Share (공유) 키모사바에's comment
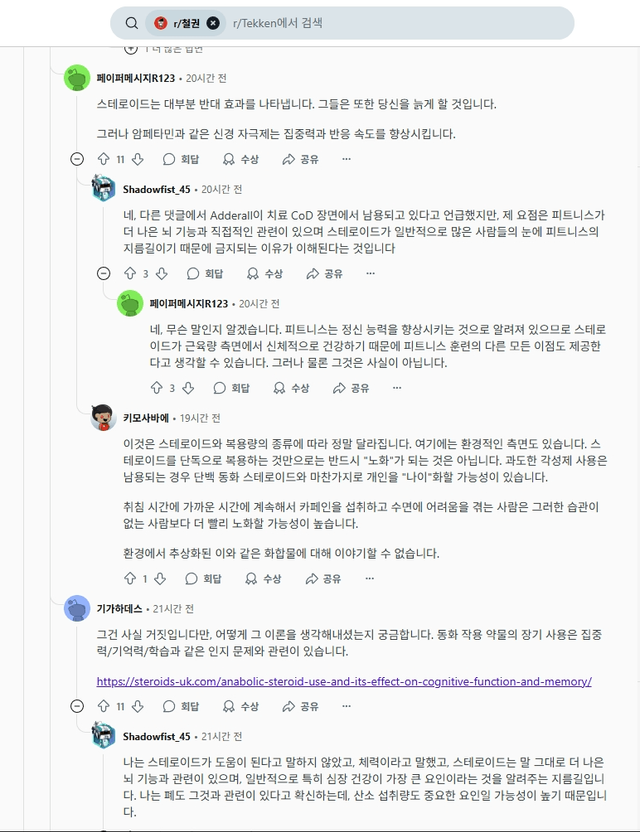The image size is (640, 832). pos(300,578)
